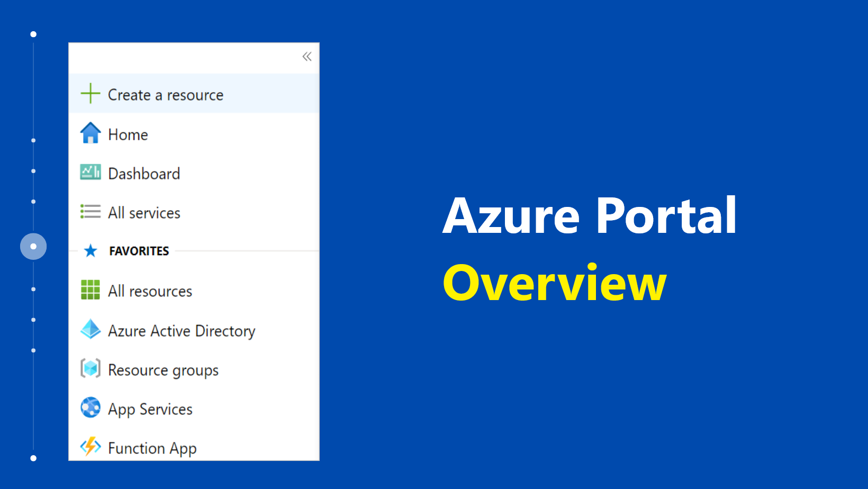
Task: Click the green grid All resources icon
Action: coord(91,289)
